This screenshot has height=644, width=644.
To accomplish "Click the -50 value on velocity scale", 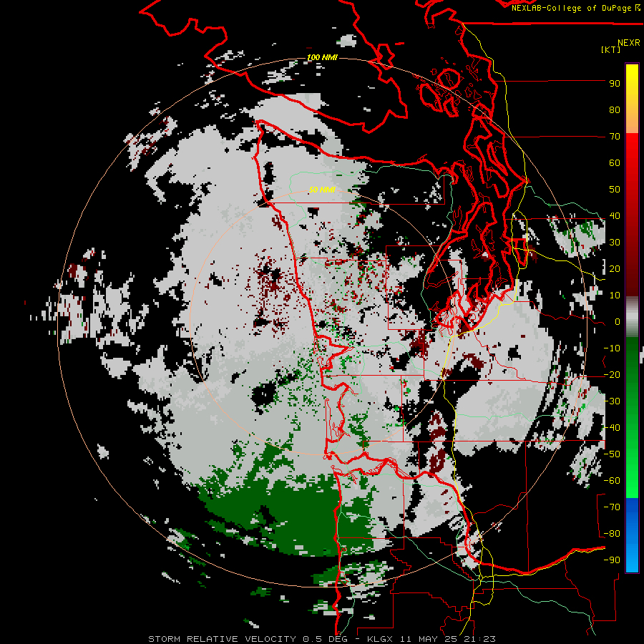I will coord(612,454).
